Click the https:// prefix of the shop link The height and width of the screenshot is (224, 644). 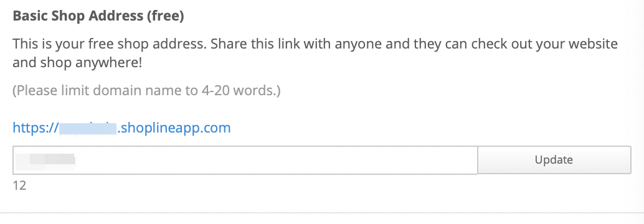coord(36,128)
